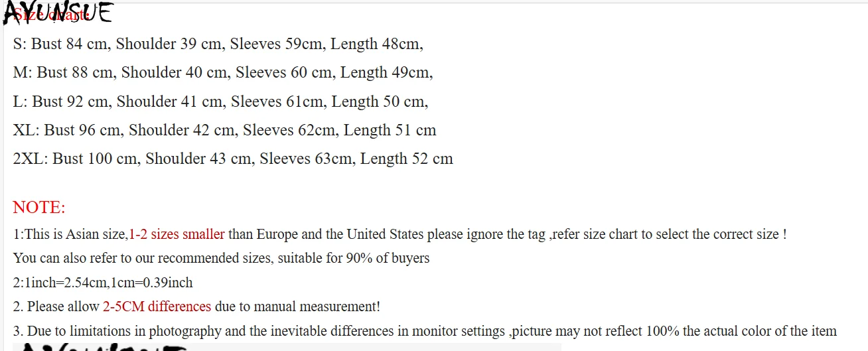Select the M size measurements line
This screenshot has width=868, height=351.
pos(222,73)
